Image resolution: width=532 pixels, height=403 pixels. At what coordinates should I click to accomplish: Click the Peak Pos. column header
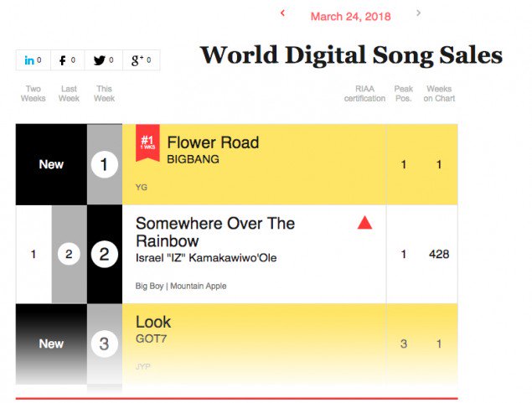(403, 94)
